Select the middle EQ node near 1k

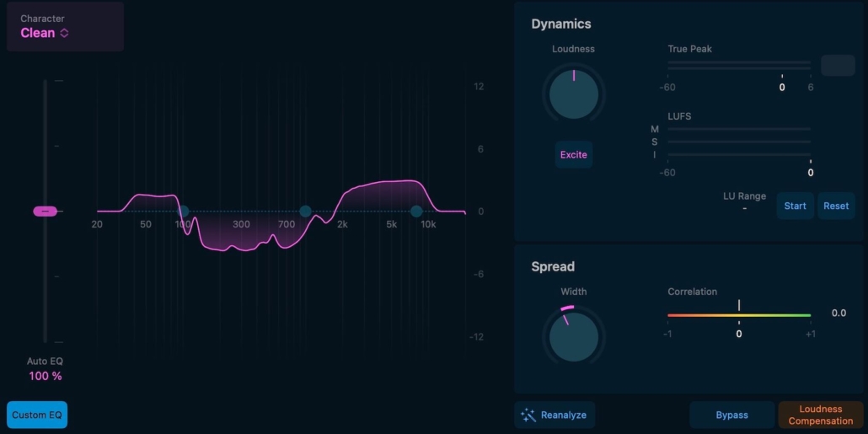pos(305,212)
